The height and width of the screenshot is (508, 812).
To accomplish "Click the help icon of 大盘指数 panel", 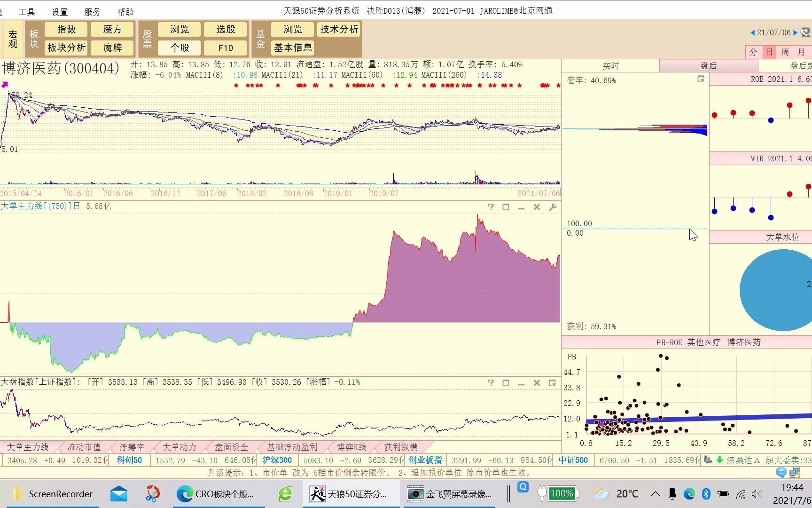I will pos(491,383).
